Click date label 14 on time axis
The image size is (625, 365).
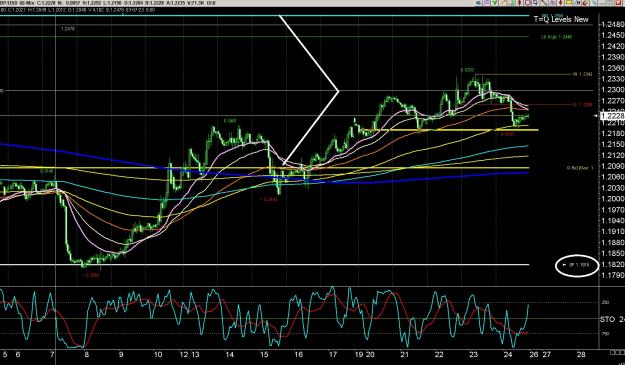pos(229,354)
